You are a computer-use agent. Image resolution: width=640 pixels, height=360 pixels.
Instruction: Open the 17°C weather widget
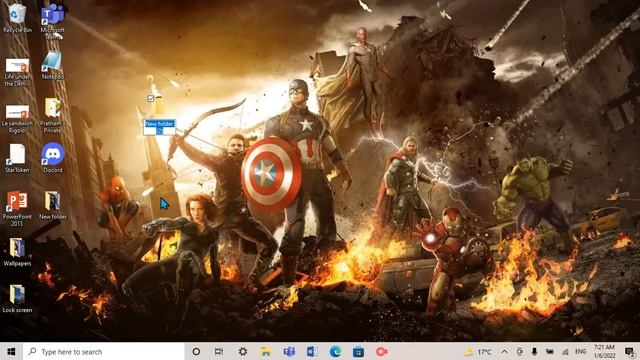tap(478, 351)
